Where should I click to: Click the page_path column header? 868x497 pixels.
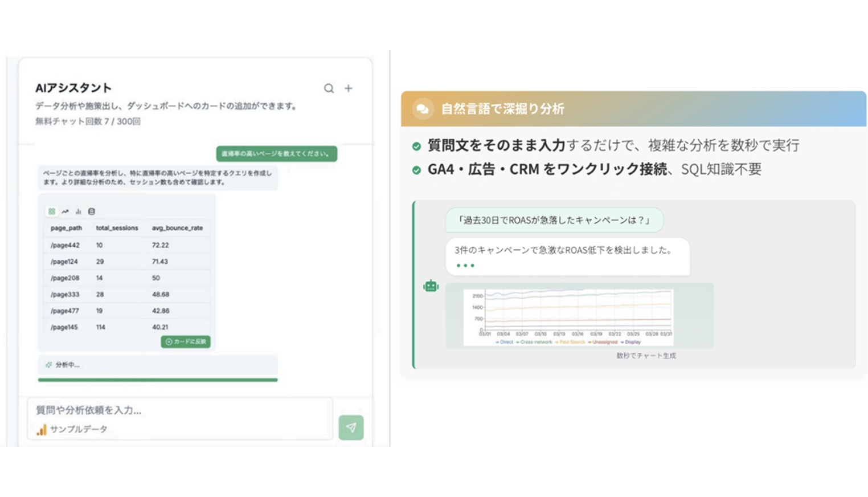[x=66, y=228]
